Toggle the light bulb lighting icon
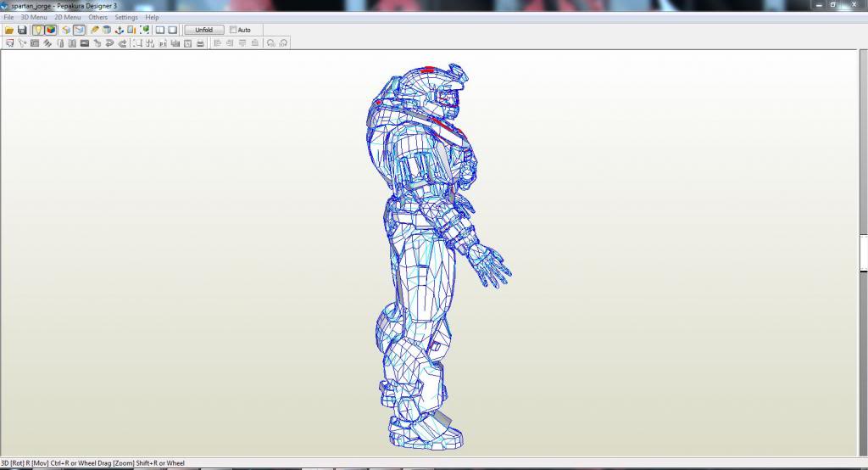 37,30
